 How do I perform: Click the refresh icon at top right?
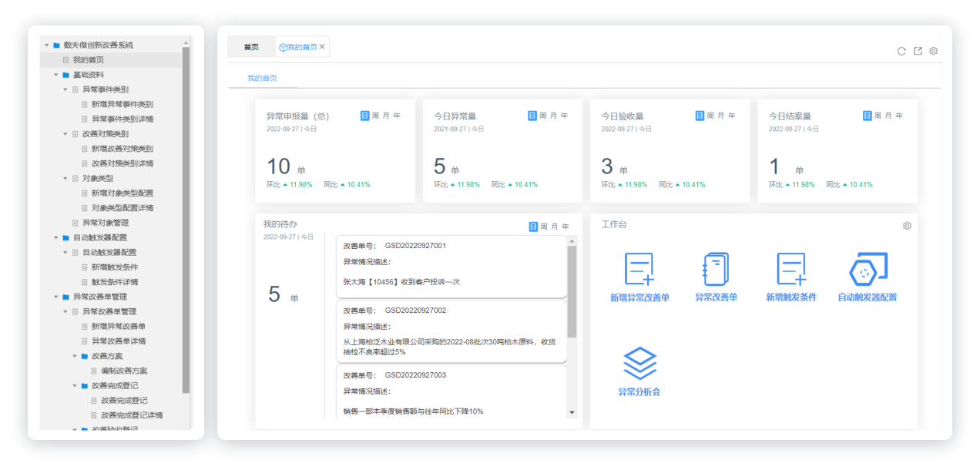[901, 52]
